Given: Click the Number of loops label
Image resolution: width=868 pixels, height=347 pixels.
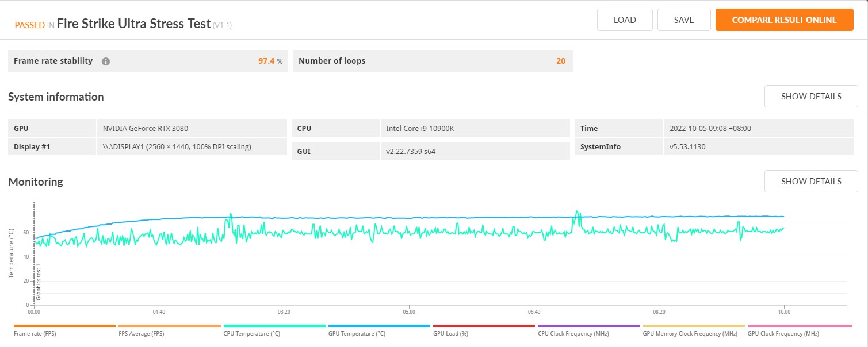Looking at the screenshot, I should [332, 61].
